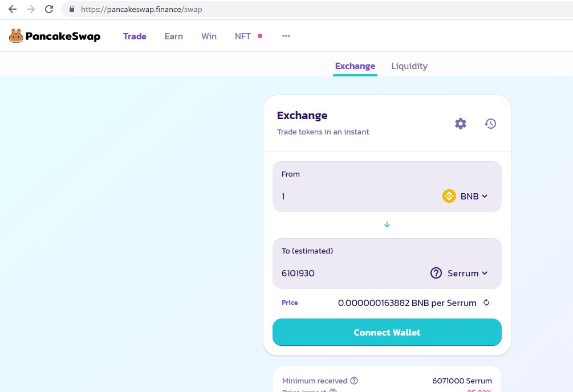
Task: Open the recent transactions history icon
Action: click(490, 124)
